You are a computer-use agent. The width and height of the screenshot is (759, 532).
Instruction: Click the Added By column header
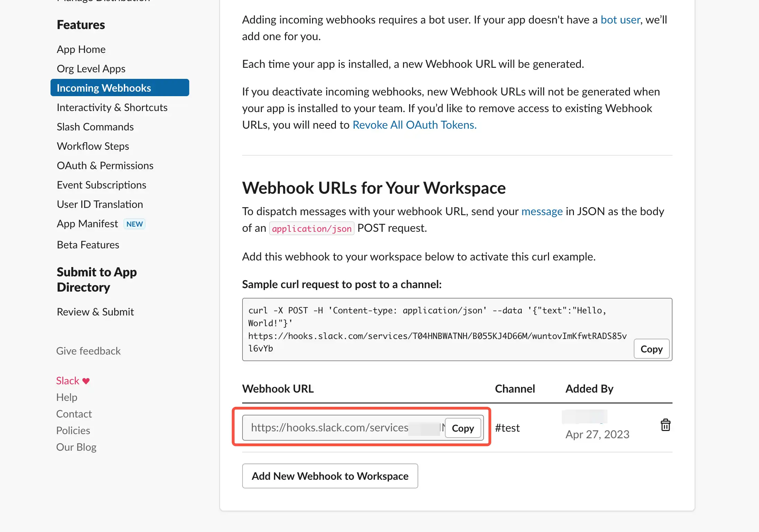point(589,389)
